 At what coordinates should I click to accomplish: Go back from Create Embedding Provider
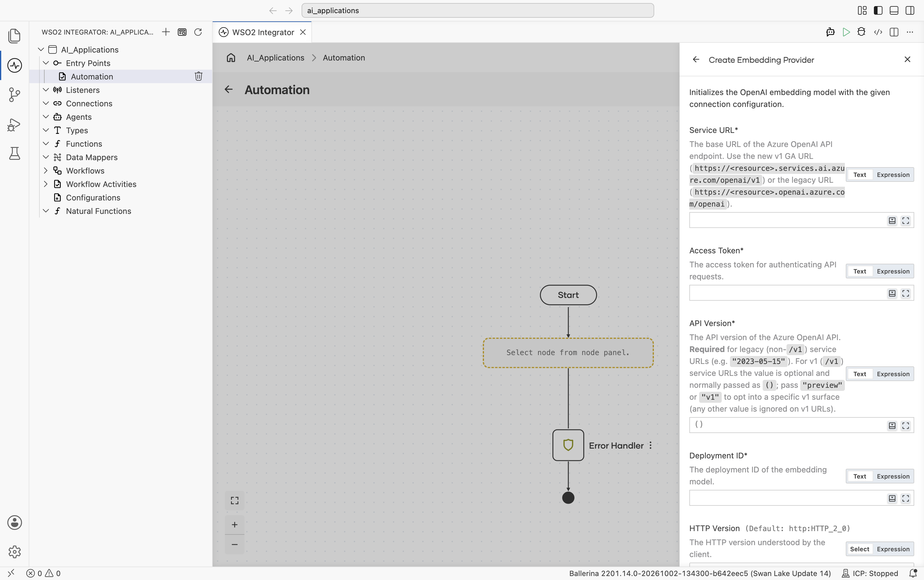click(696, 60)
